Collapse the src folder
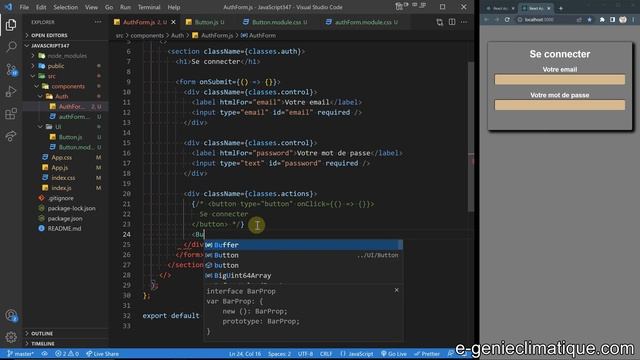 [x=65, y=76]
